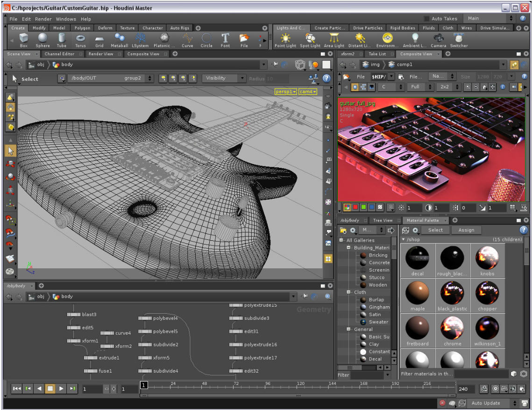This screenshot has width=532, height=410.
Task: Switch to the Render View tab
Action: click(x=102, y=54)
